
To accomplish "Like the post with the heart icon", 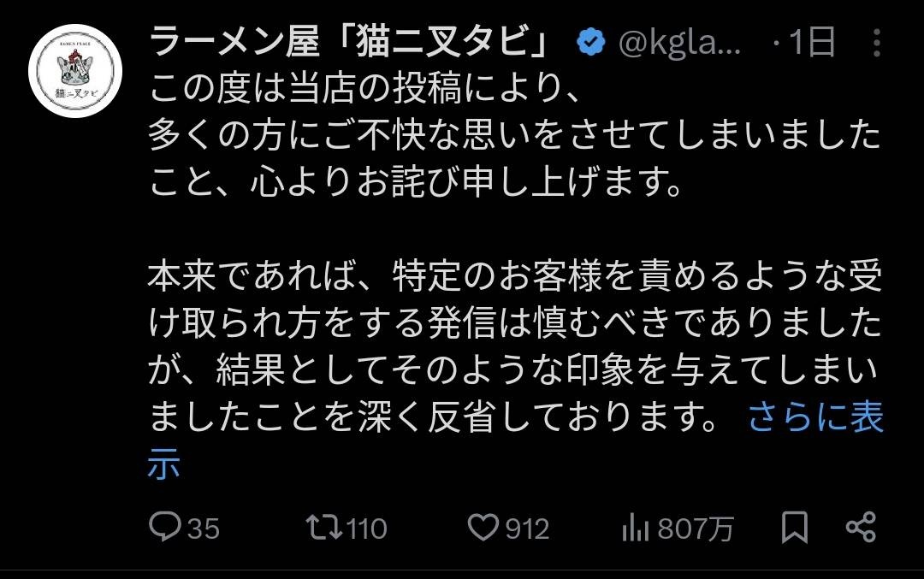I will point(484,528).
